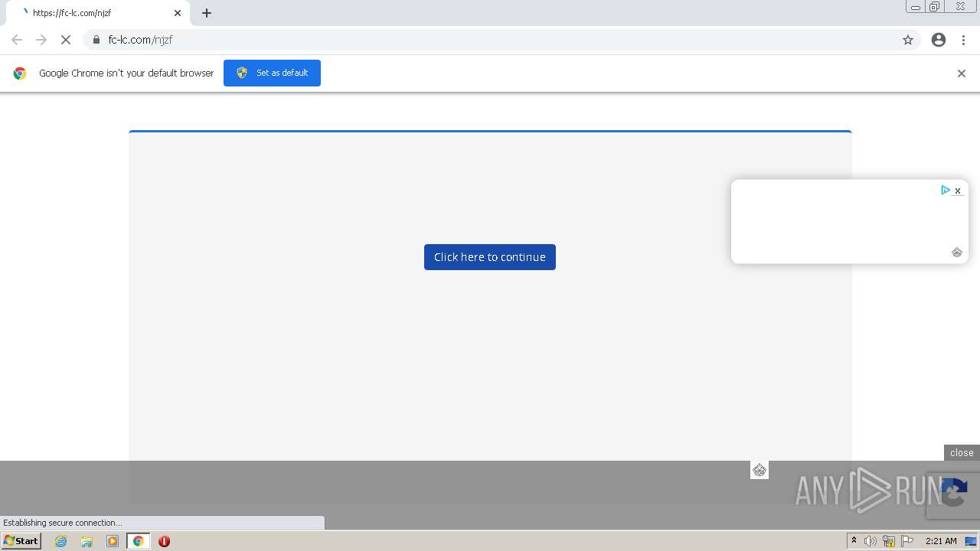Bookmark this page with star icon

pos(908,40)
